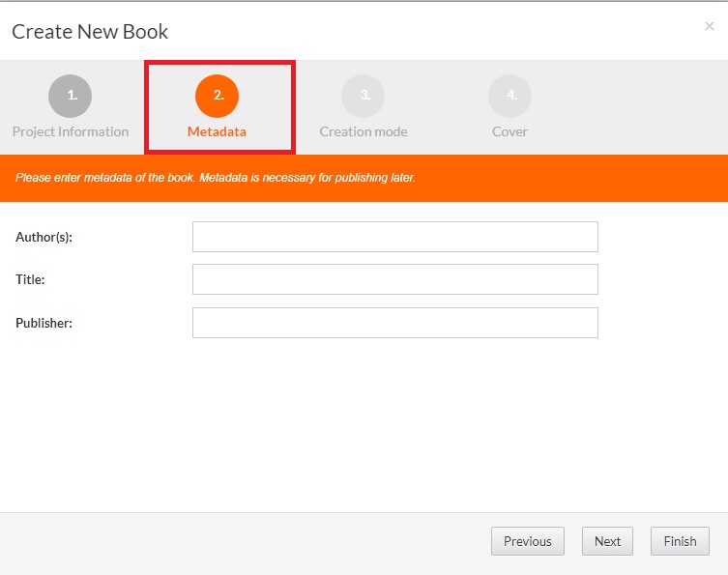Click the Finish button
Viewport: 728px width, 575px height.
680,541
